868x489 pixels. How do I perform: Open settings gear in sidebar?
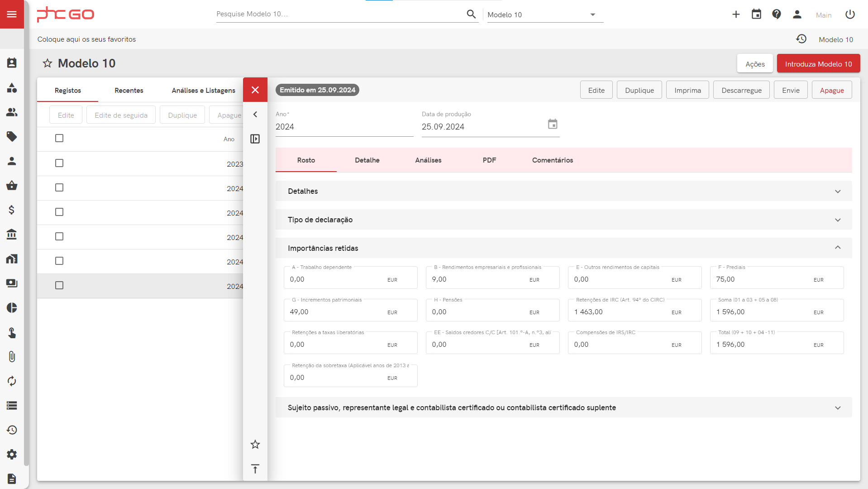(12, 454)
